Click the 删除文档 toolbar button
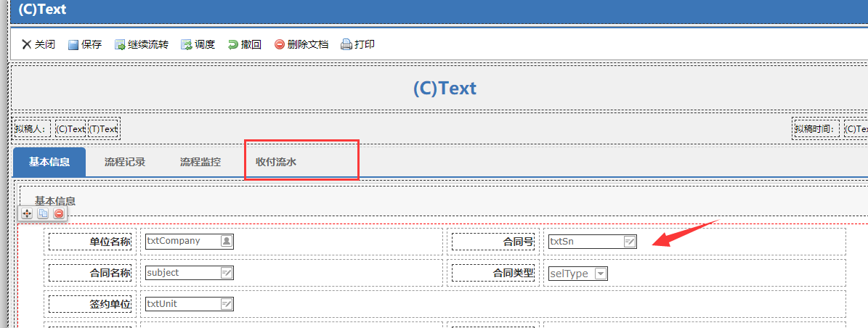The width and height of the screenshot is (868, 328). click(301, 45)
